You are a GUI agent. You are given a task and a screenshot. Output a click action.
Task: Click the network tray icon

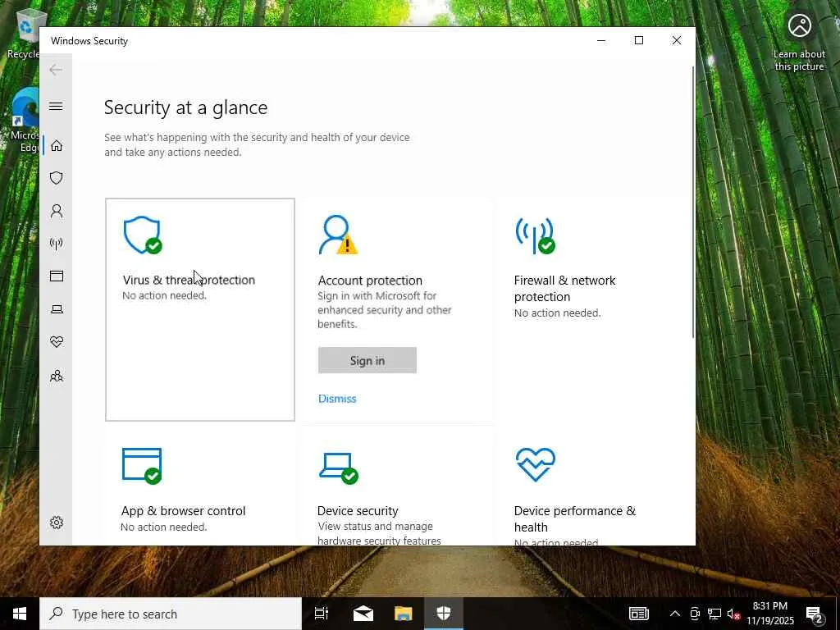(714, 614)
